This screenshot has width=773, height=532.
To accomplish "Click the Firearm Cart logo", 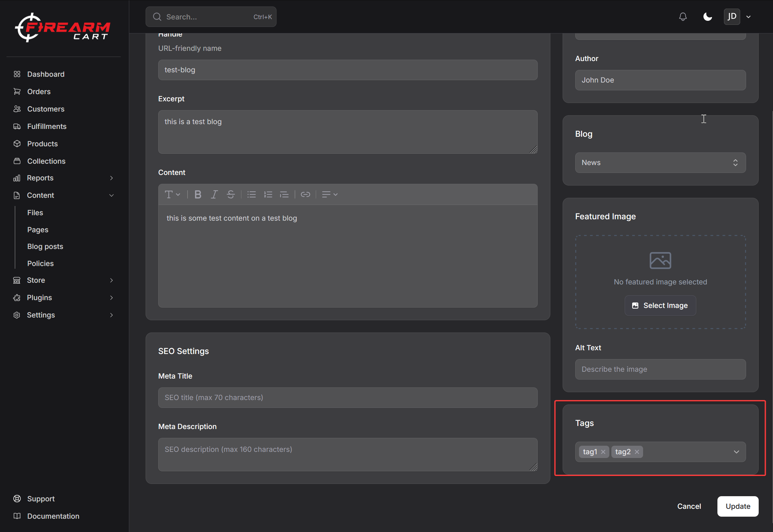I will [x=63, y=28].
